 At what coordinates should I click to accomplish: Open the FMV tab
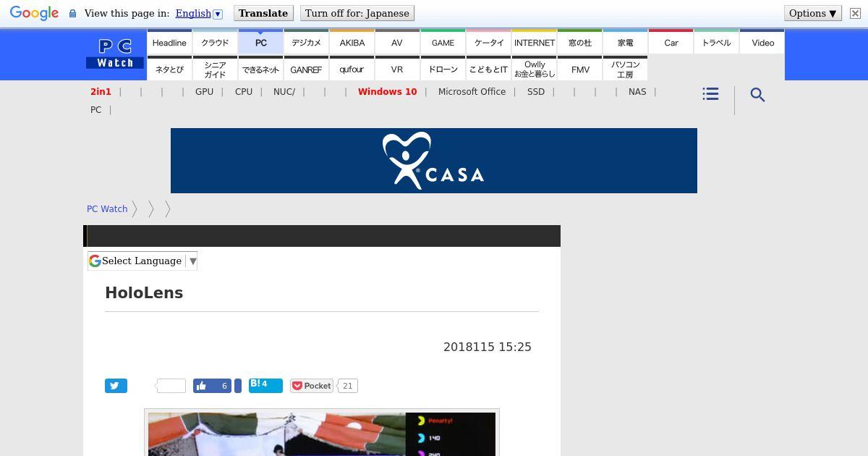click(579, 69)
